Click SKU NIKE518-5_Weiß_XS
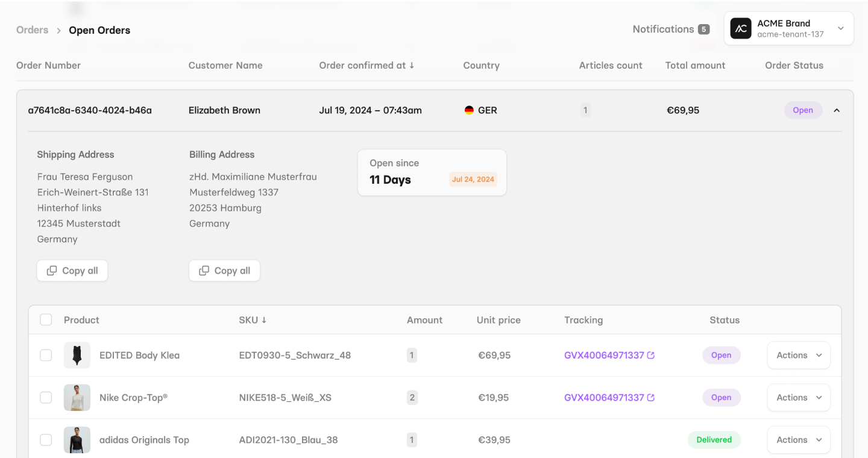 point(285,397)
